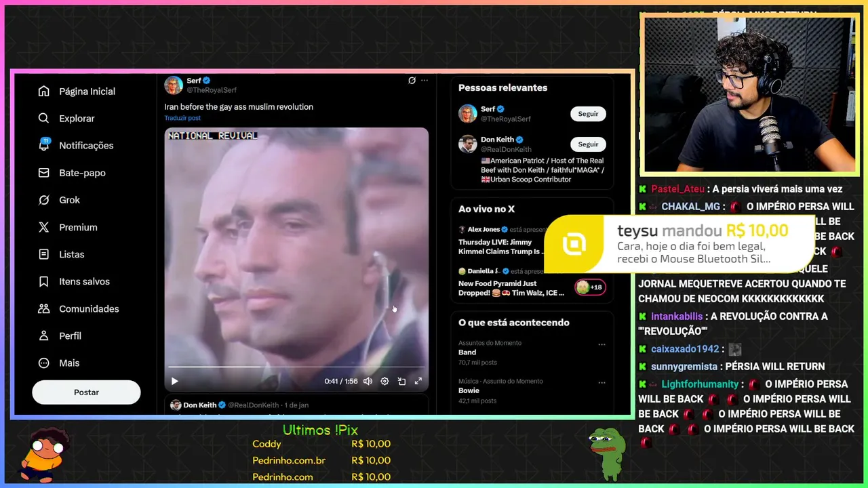
Task: Open Don Keith quoted post name
Action: [199, 405]
